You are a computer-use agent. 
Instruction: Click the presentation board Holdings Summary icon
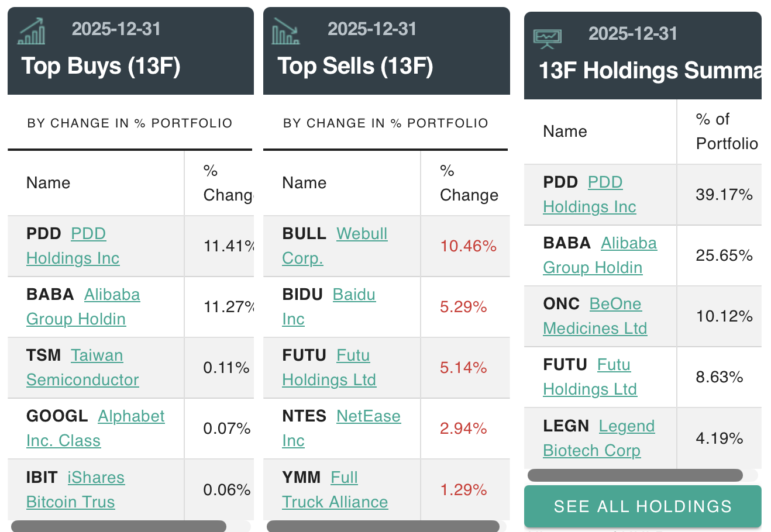click(x=547, y=38)
